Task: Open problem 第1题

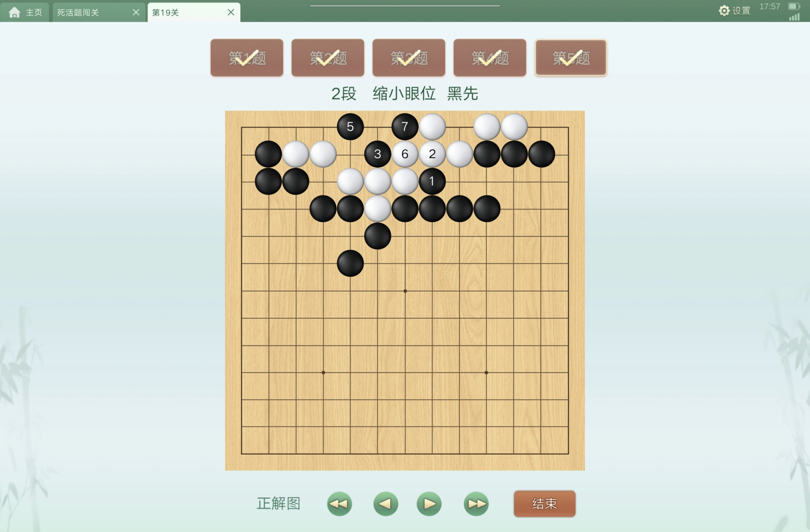Action: pyautogui.click(x=247, y=58)
